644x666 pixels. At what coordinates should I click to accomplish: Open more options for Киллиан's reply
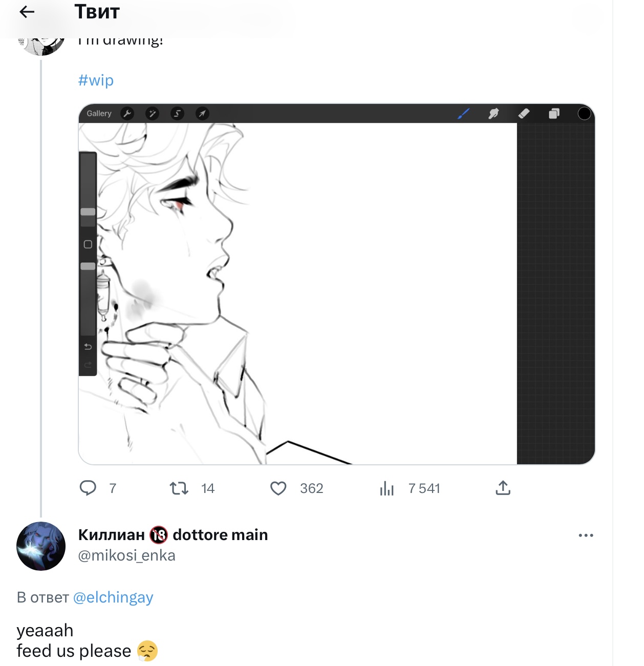coord(586,535)
